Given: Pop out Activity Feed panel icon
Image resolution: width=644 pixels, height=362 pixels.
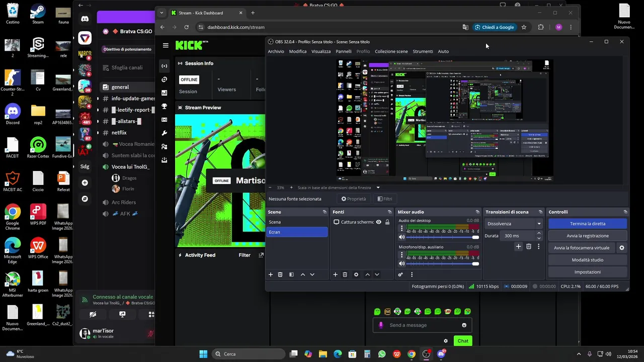Looking at the screenshot, I should pos(261,255).
